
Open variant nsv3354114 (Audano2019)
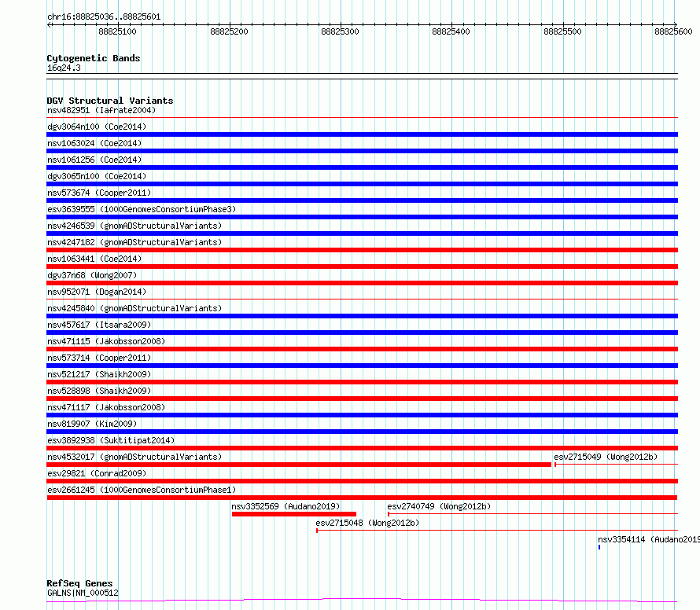click(649, 539)
